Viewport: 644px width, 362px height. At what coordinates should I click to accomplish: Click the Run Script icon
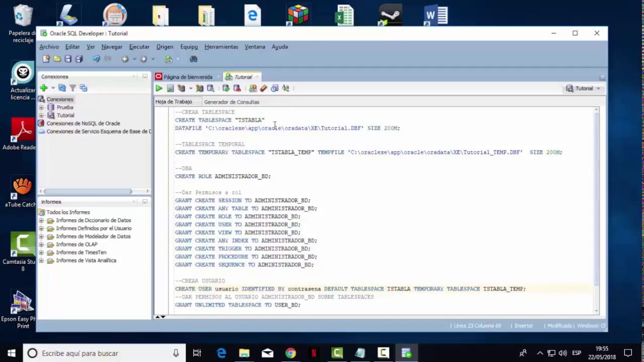[170, 88]
